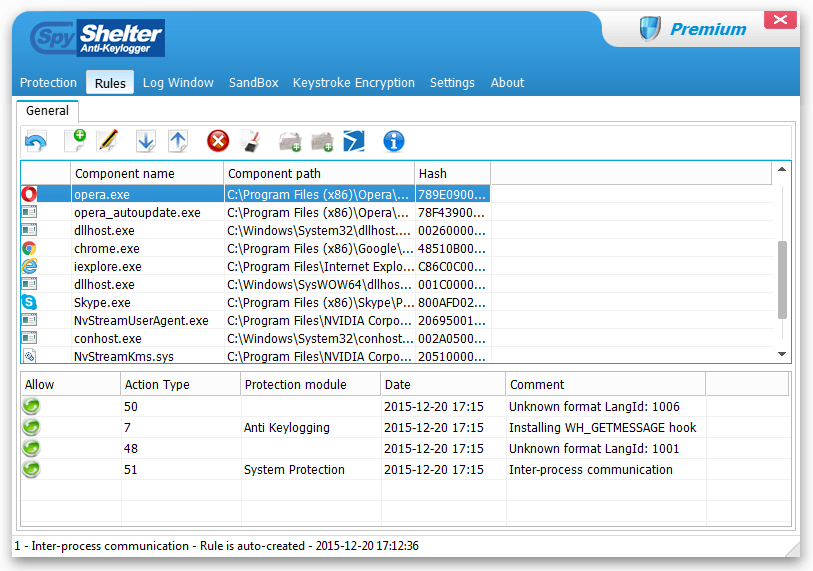Toggle allow icon for Anti Keylogging rule

coord(32,428)
